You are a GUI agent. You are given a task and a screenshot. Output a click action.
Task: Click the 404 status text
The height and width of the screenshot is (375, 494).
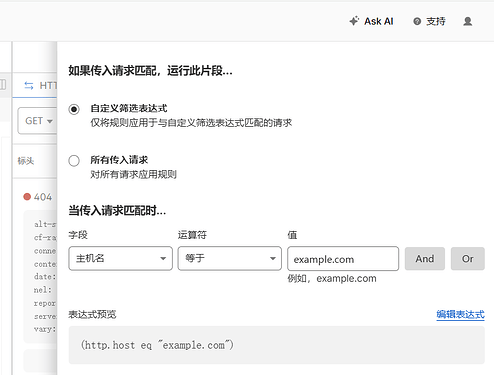[x=43, y=197]
